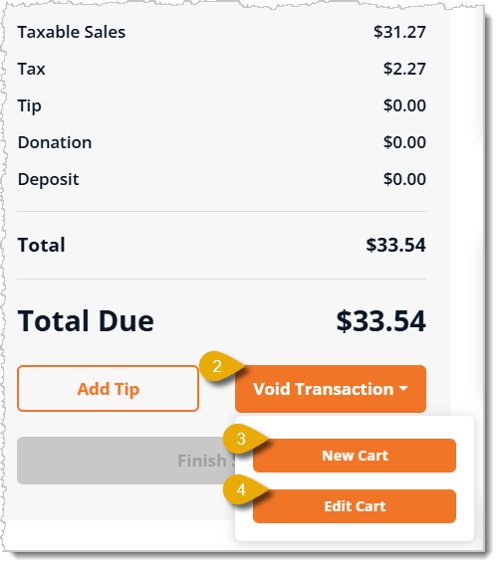
Task: Click the Taxable Sales amount $31.27
Action: pos(399,32)
